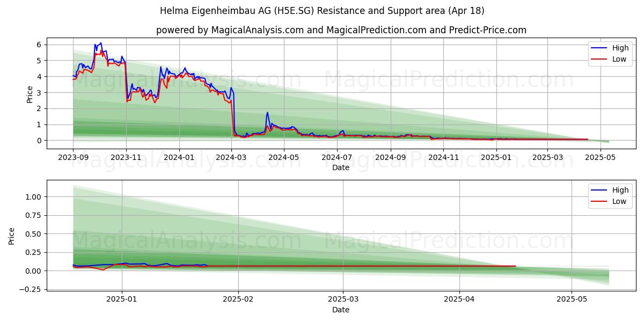Screen dimensions: 644x322
Task: Click the upper chart Date axis label
Action: [x=341, y=167]
